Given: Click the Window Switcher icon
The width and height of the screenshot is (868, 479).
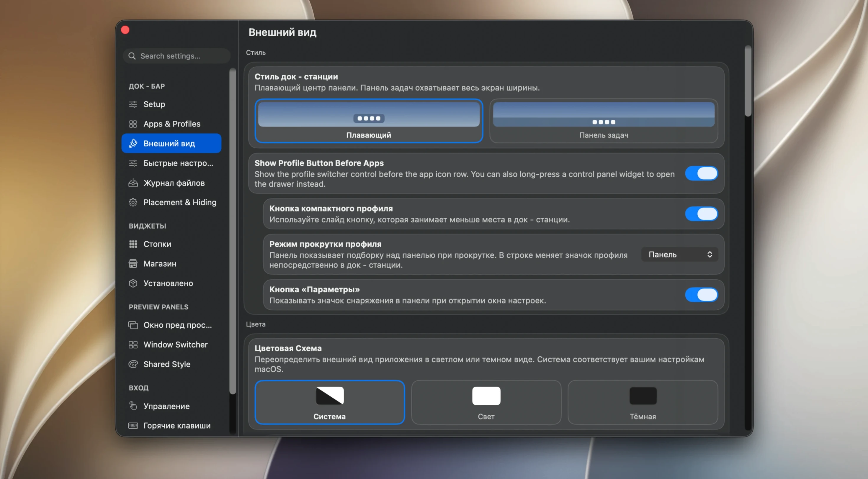Looking at the screenshot, I should click(133, 345).
